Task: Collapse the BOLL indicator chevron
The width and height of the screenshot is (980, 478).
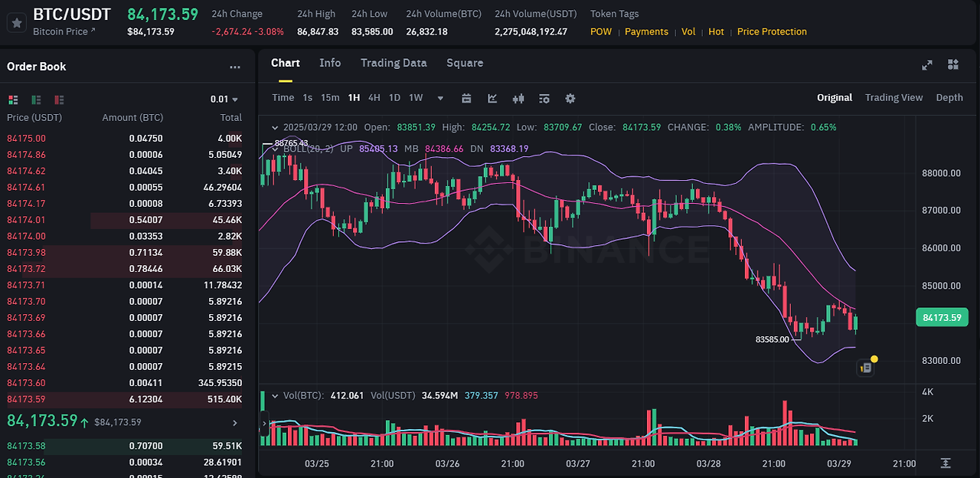Action: (274, 149)
